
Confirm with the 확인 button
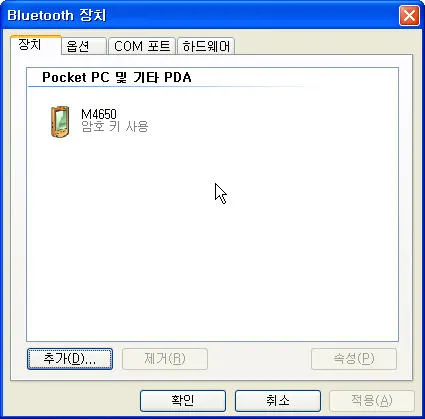[x=183, y=401]
